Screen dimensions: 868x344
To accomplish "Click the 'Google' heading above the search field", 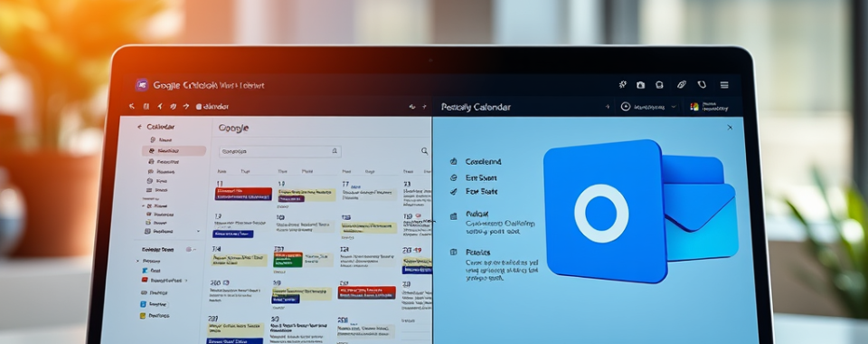I will (x=233, y=128).
